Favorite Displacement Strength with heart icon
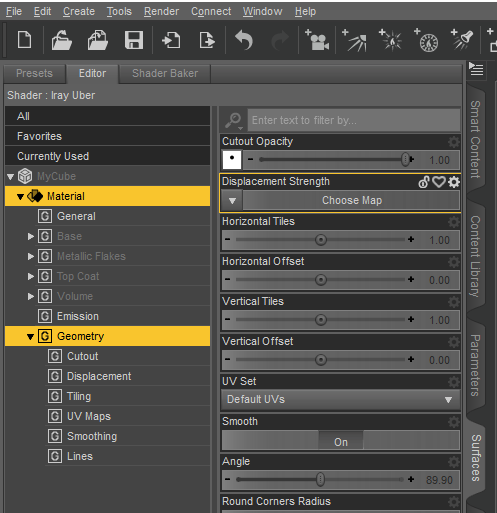497x513 pixels. 439,182
